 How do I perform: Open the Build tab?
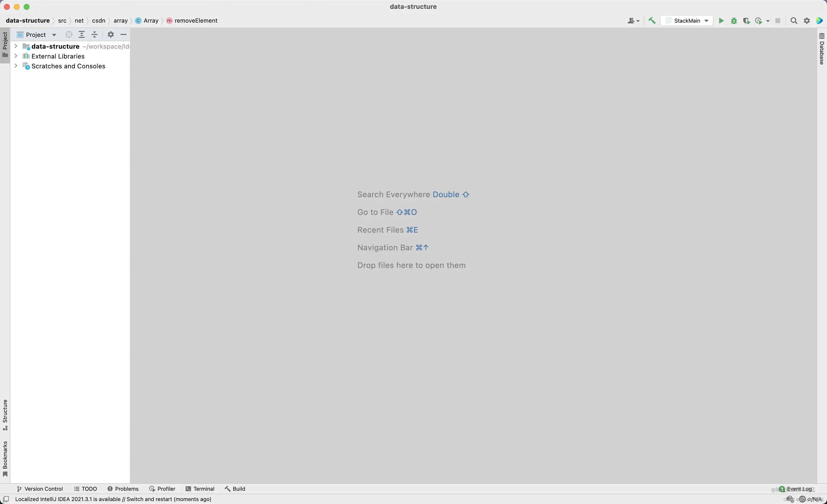click(x=239, y=489)
